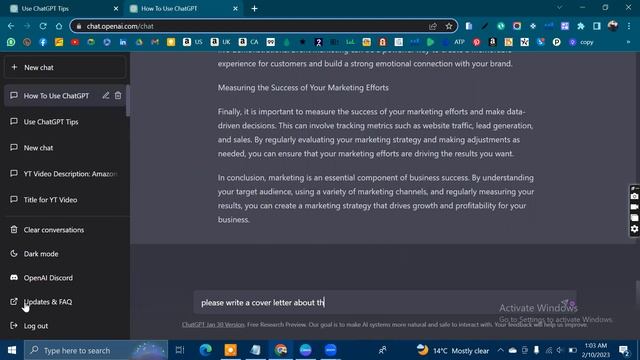Switch to the How To Use ChatGPT browser tab
Screen dimensions: 640x360
(x=183, y=8)
